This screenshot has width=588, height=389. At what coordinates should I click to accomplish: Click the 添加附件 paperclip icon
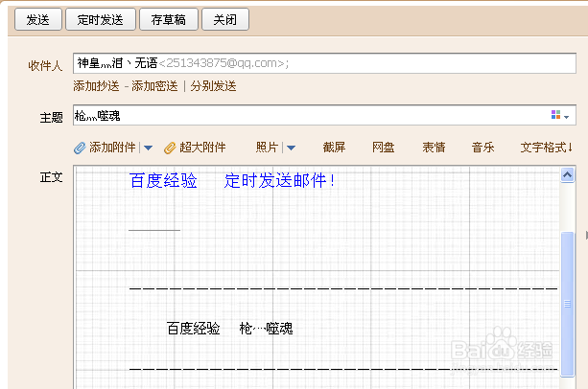pyautogui.click(x=80, y=148)
